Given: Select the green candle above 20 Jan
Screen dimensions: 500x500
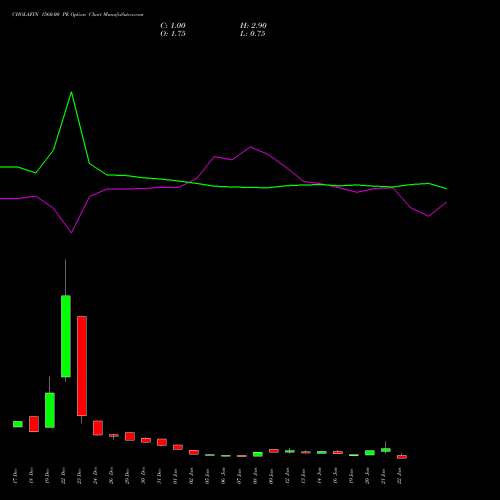Looking at the screenshot, I should [370, 453].
